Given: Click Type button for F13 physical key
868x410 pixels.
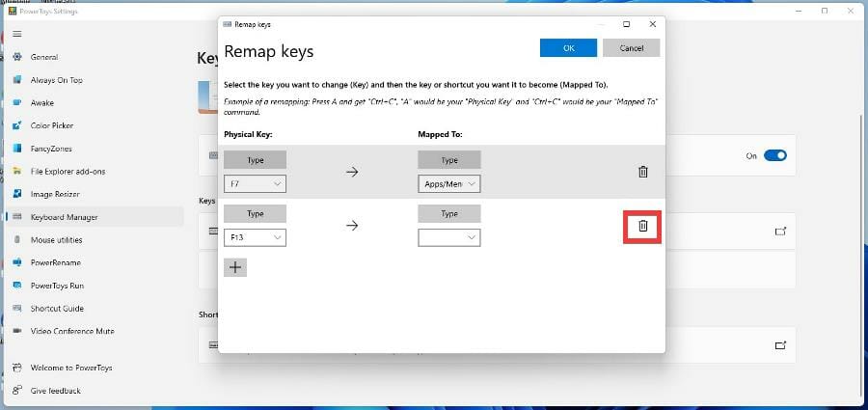Looking at the screenshot, I should (x=256, y=214).
